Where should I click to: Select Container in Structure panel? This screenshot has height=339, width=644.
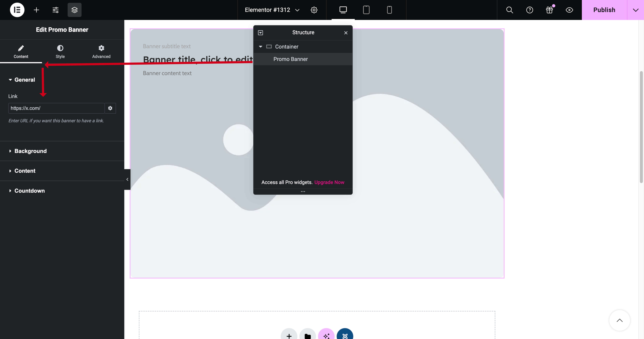(x=303, y=47)
